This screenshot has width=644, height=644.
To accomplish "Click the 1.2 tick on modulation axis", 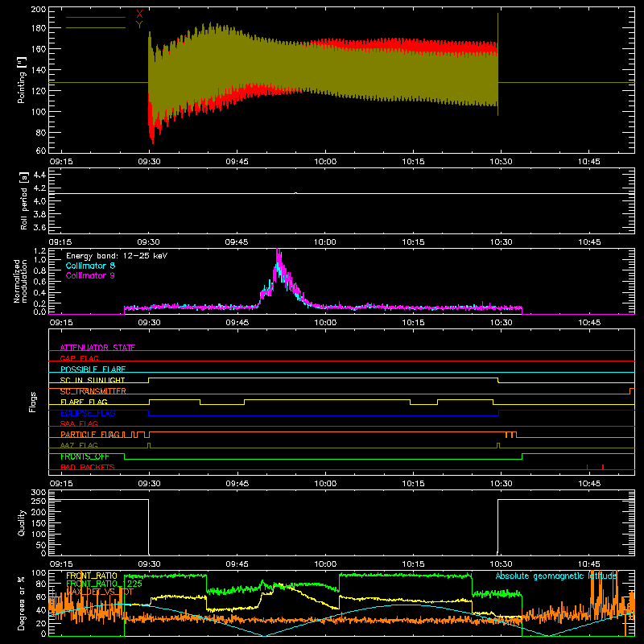I will click(39, 251).
